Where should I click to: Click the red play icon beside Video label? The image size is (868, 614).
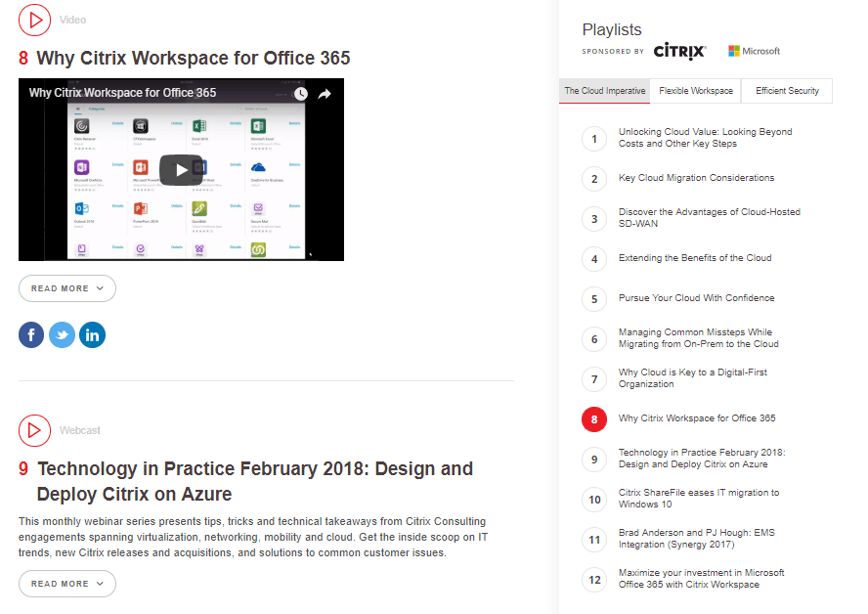34,20
